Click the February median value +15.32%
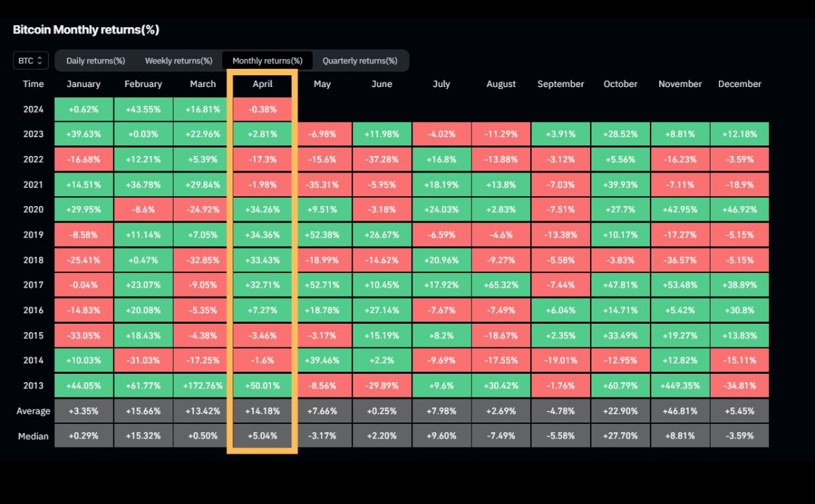Image resolution: width=815 pixels, height=504 pixels. point(143,436)
